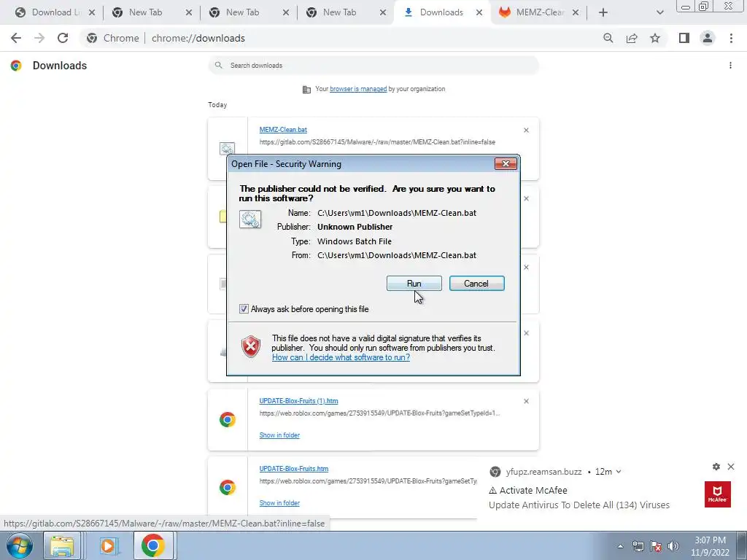Open the Downloads page more actions menu

pos(730,65)
